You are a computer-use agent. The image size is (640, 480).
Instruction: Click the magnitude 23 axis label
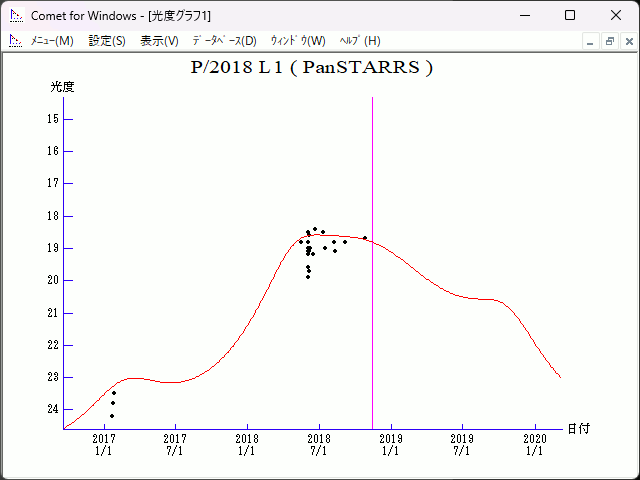[53, 377]
